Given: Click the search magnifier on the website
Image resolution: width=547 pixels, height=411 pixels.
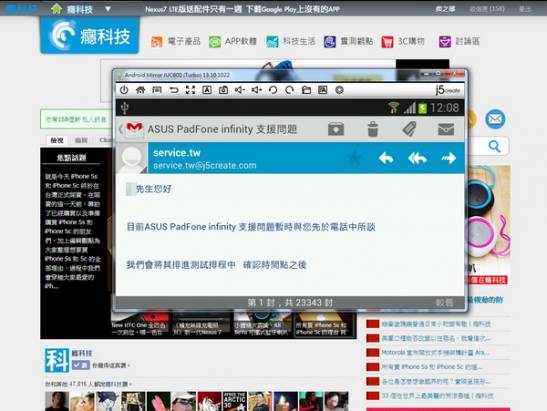Looking at the screenshot, I should click(494, 146).
